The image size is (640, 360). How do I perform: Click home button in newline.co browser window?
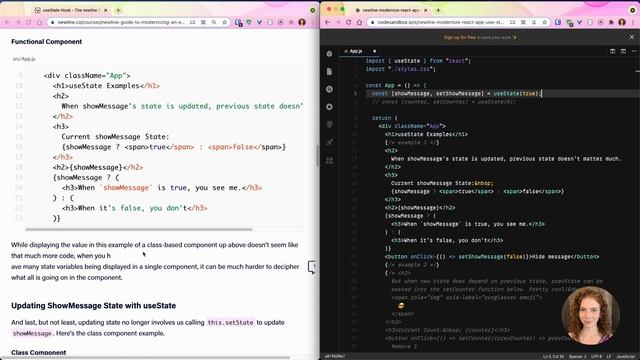click(x=39, y=22)
